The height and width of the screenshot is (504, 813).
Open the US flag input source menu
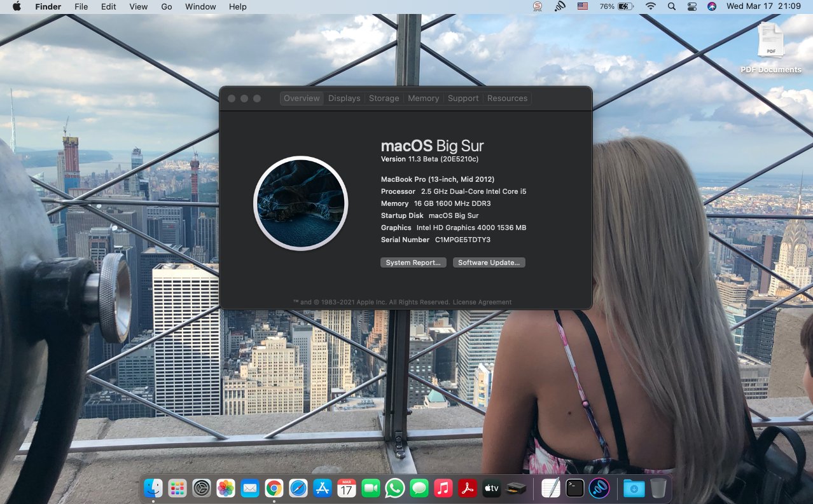(583, 6)
